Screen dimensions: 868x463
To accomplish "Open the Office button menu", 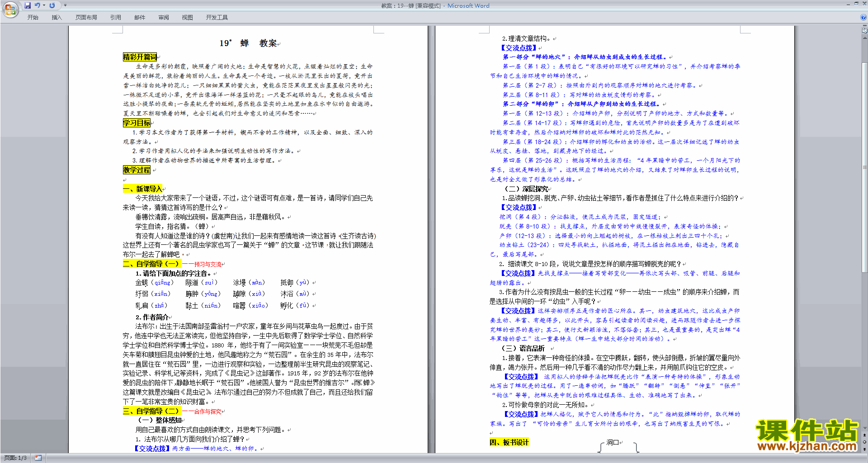I will [10, 9].
